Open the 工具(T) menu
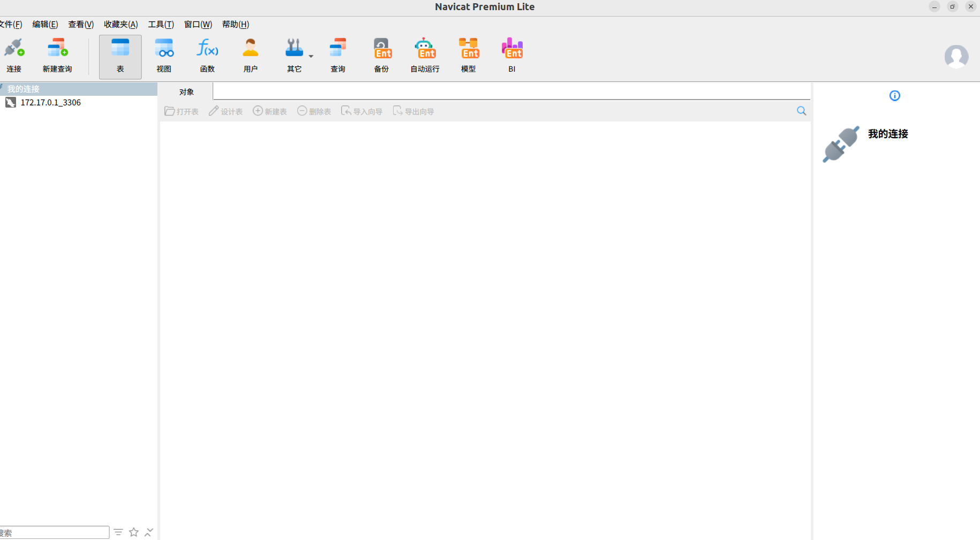 point(161,24)
